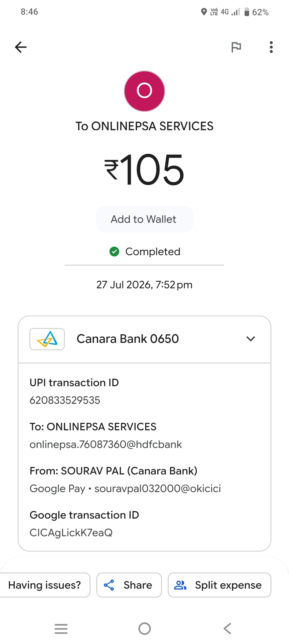This screenshot has width=289, height=644.
Task: Tap the Having issues? button
Action: [x=45, y=585]
